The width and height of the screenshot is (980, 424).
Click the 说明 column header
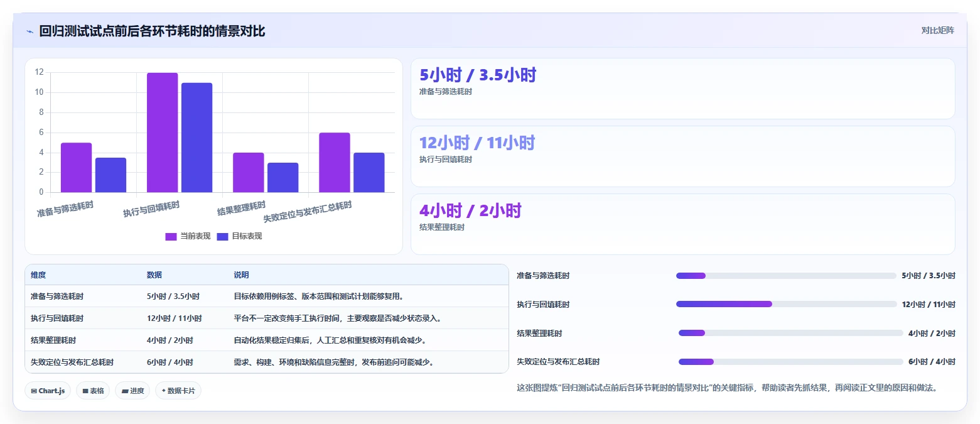(x=242, y=275)
